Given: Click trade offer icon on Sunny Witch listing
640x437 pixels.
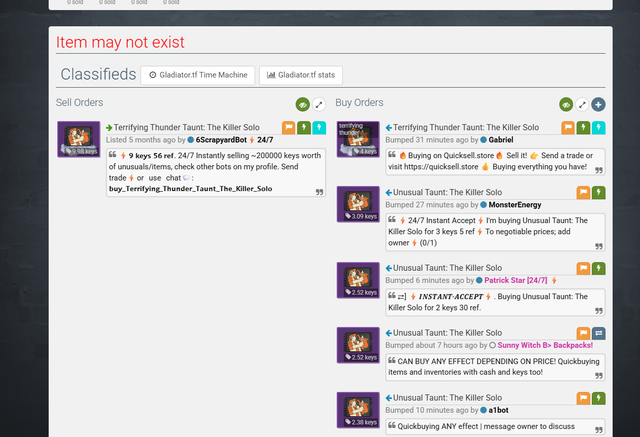Looking at the screenshot, I should tap(598, 333).
